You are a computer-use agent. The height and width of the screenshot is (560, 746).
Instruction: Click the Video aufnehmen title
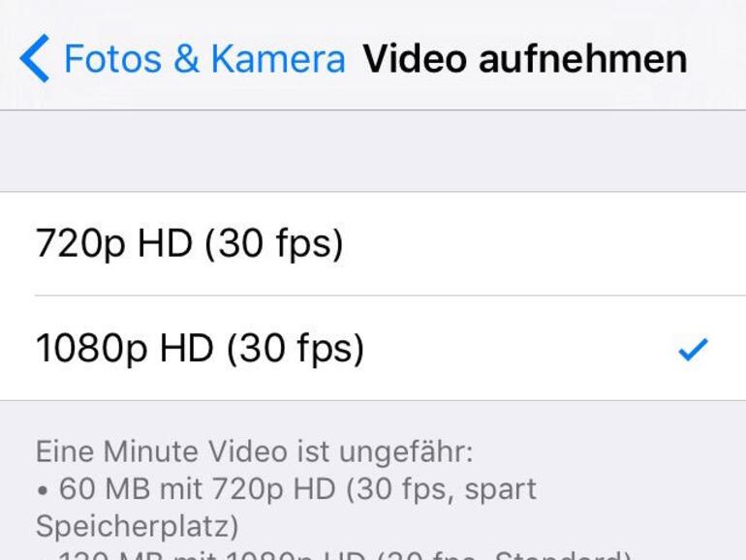(x=525, y=59)
